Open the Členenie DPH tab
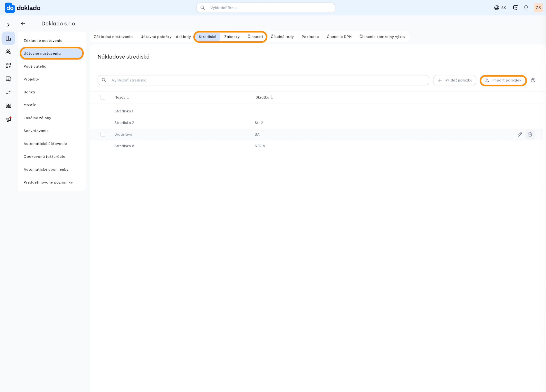Screen dimensions: 546x392 (339, 37)
